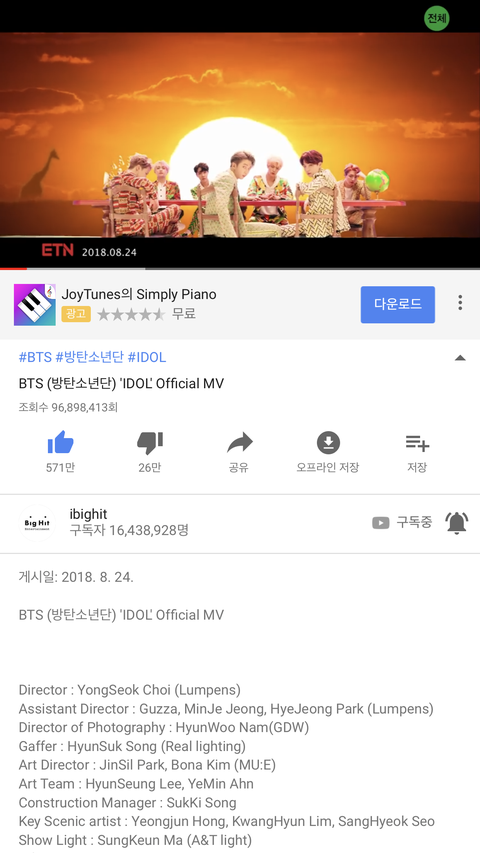Viewport: 480px width, 853px height.
Task: Tap the thumbs-up like icon
Action: (60, 442)
